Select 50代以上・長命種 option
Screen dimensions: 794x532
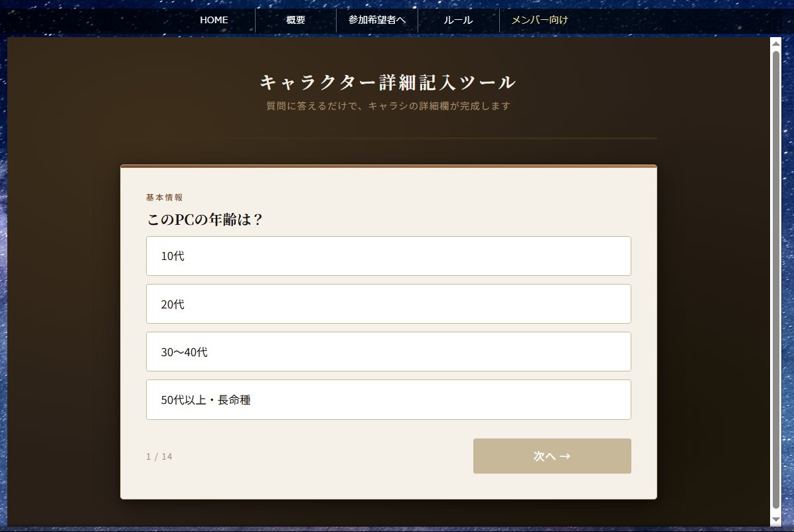point(388,399)
